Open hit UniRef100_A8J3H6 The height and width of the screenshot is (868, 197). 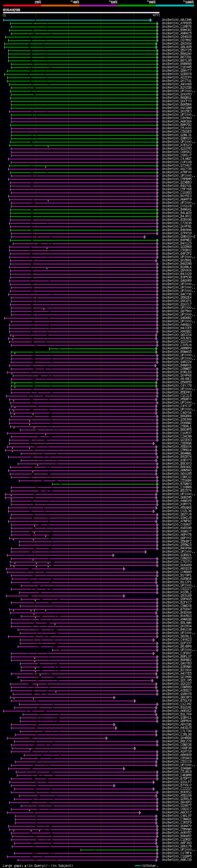click(x=177, y=20)
